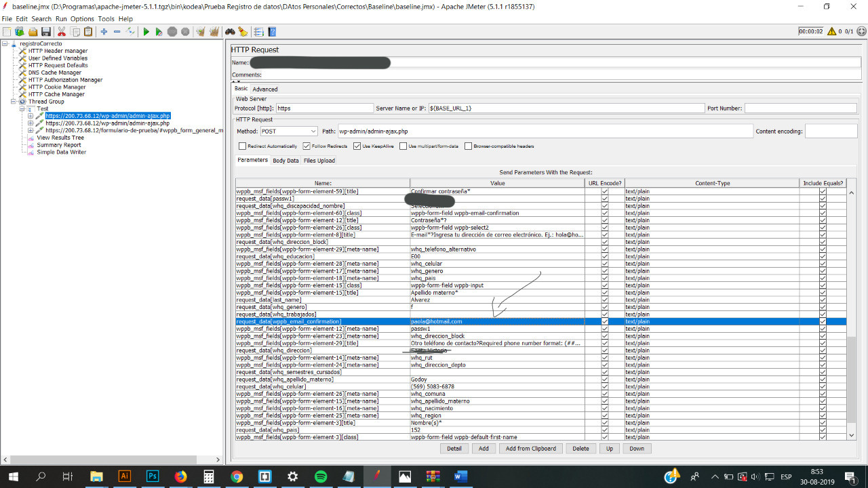Viewport: 868px width, 488px height.
Task: Open Microsoft Word from the taskbar
Action: pyautogui.click(x=461, y=476)
